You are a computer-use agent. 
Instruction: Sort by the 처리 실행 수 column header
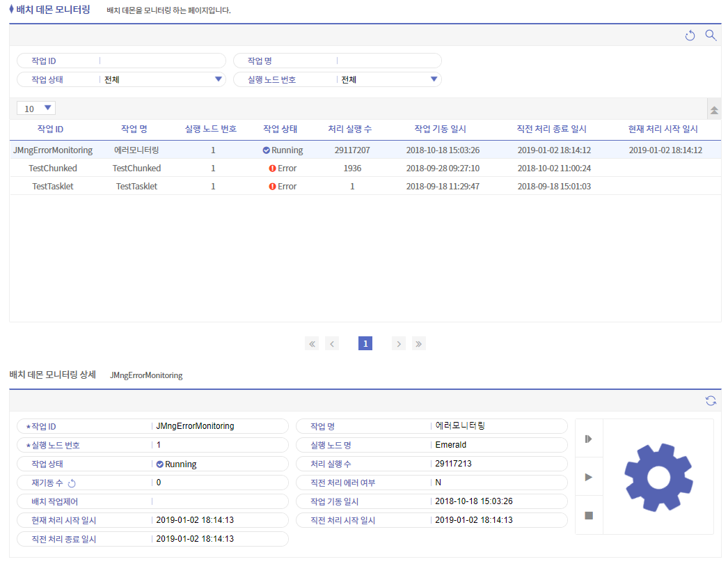[x=350, y=129]
